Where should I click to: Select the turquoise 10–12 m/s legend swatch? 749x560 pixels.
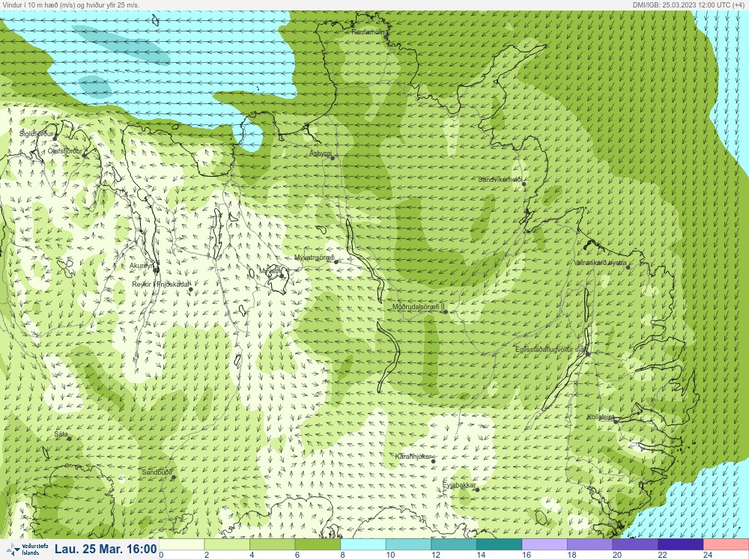(x=408, y=544)
